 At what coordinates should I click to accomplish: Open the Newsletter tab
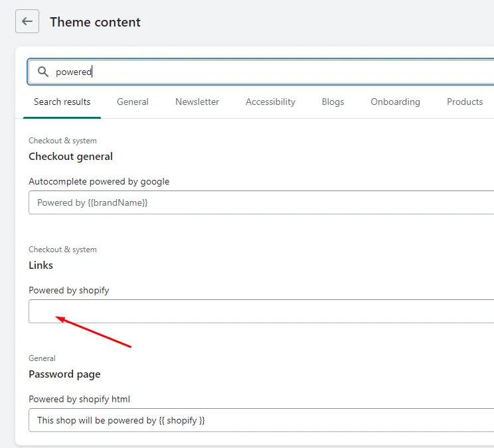[197, 102]
